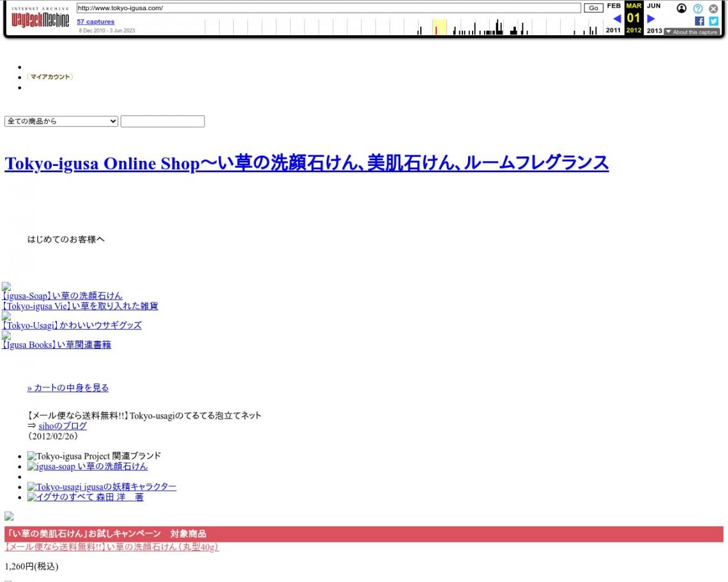The image size is (728, 582).
Task: Open Wayback user account icon
Action: [x=681, y=8]
